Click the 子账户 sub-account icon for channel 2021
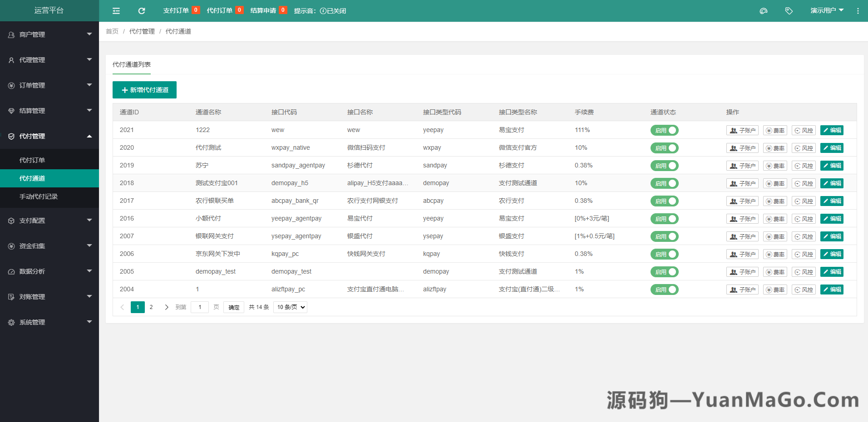The image size is (868, 422). (x=742, y=130)
